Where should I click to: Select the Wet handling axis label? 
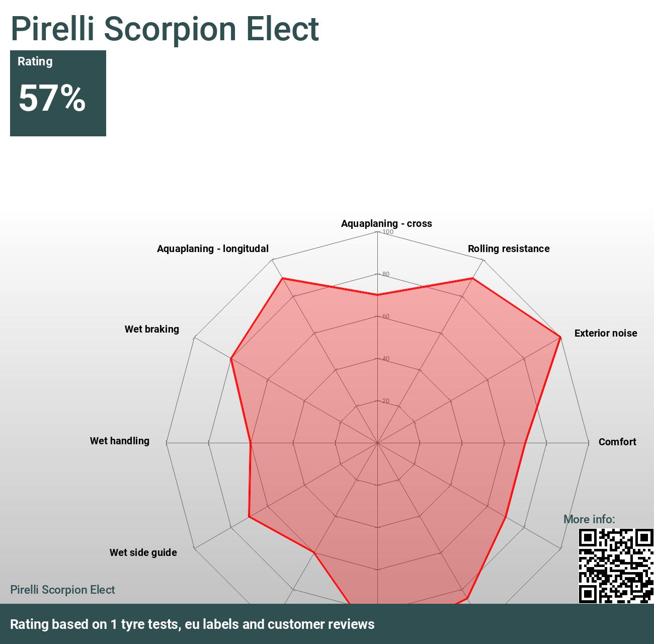[119, 441]
